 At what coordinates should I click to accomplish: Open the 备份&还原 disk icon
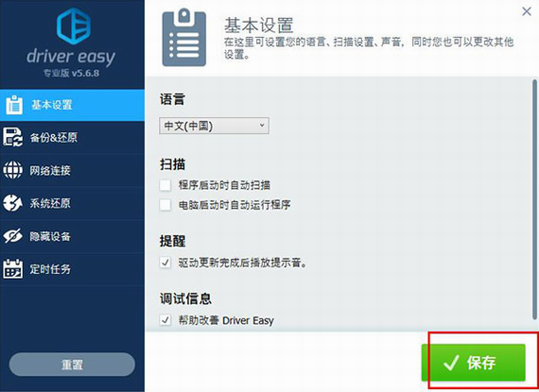(12, 137)
